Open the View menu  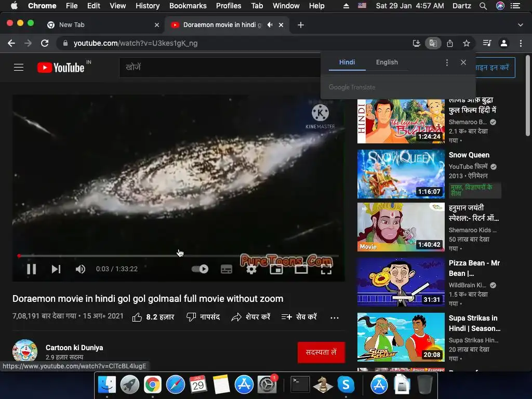(117, 6)
